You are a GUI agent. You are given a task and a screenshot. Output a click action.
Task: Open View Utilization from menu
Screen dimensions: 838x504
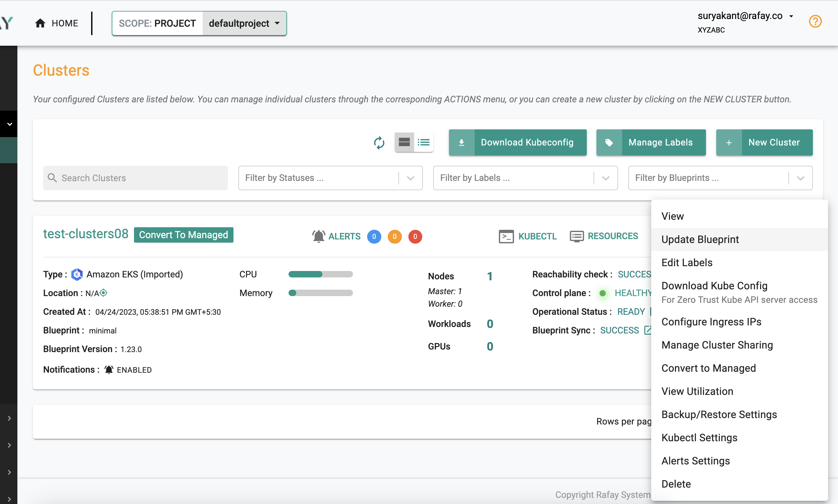[x=739, y=391]
